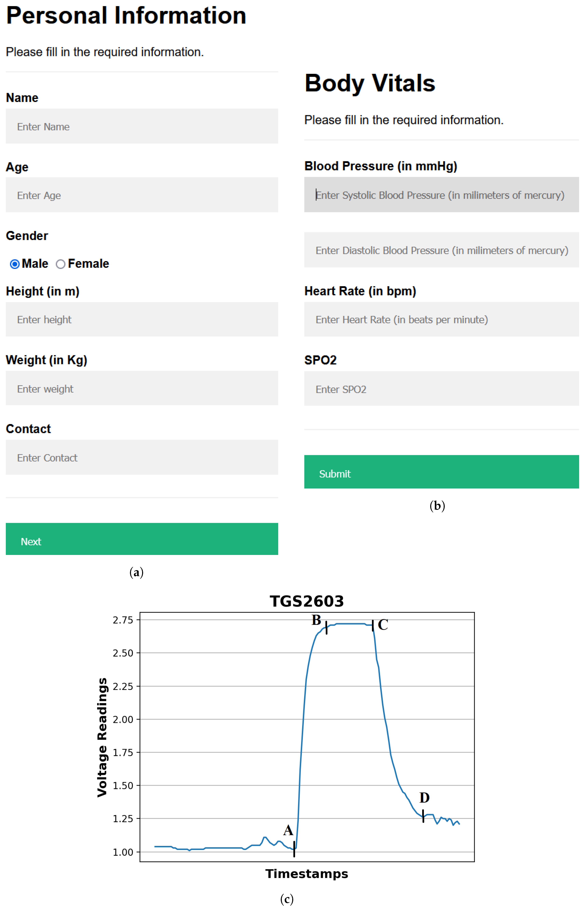Click the Body Vitals heading
This screenshot has width=588, height=910.
point(370,83)
